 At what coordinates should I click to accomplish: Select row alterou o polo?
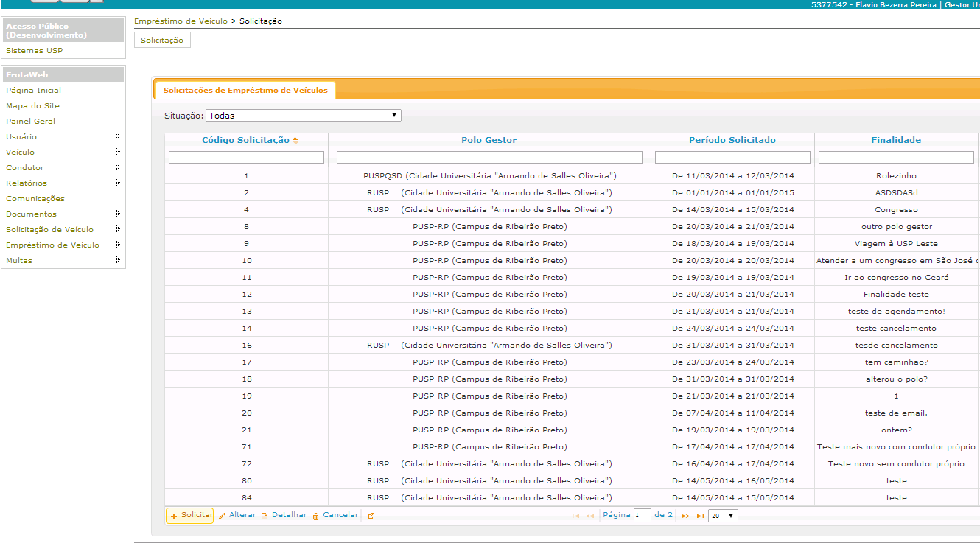pos(571,379)
